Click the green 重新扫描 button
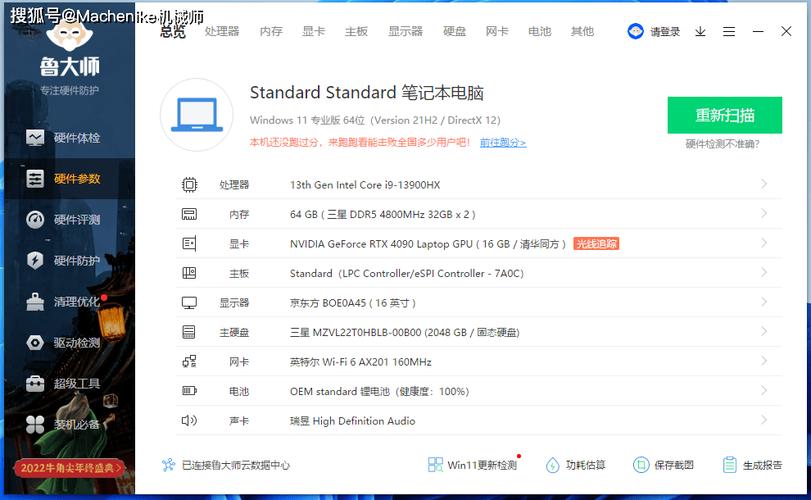Image resolution: width=811 pixels, height=500 pixels. (x=725, y=115)
